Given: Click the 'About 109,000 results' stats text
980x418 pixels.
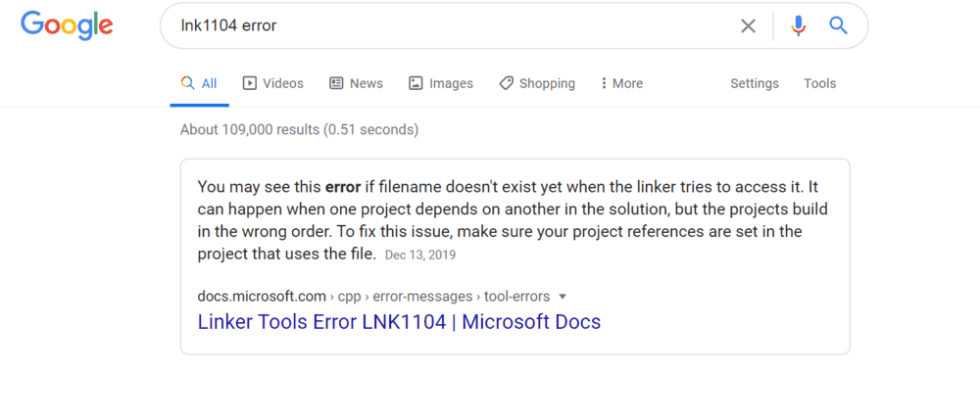Looking at the screenshot, I should [299, 129].
